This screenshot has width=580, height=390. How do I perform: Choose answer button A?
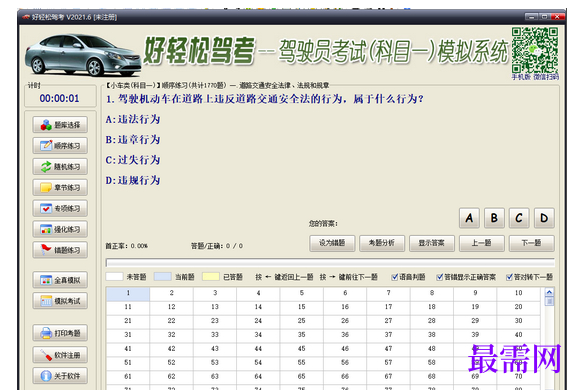point(469,218)
